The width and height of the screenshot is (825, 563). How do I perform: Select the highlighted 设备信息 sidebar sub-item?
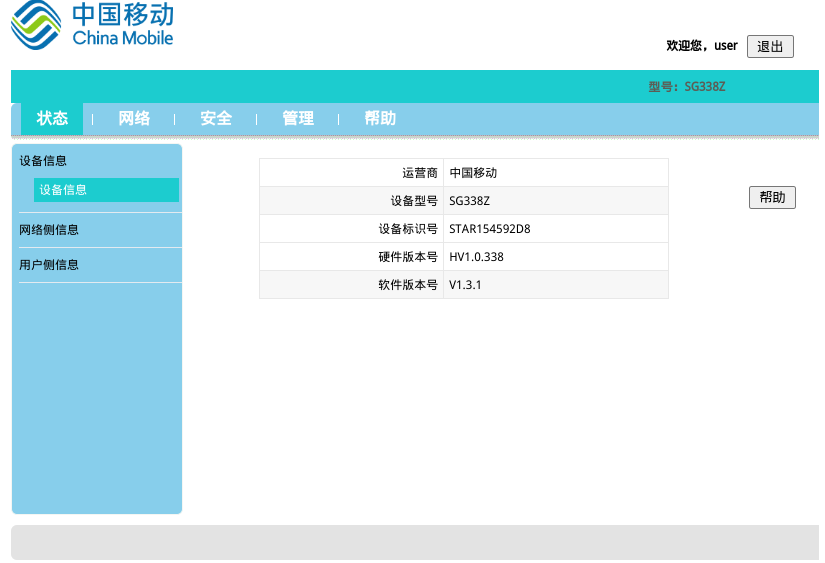coord(64,190)
